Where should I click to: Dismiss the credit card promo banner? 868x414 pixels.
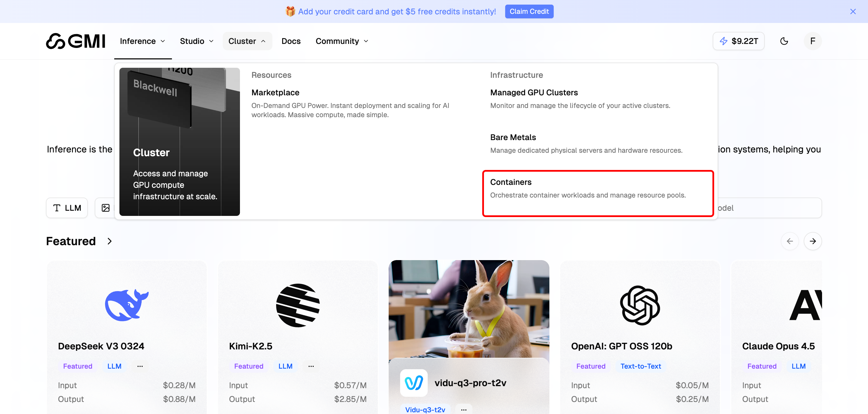(853, 11)
